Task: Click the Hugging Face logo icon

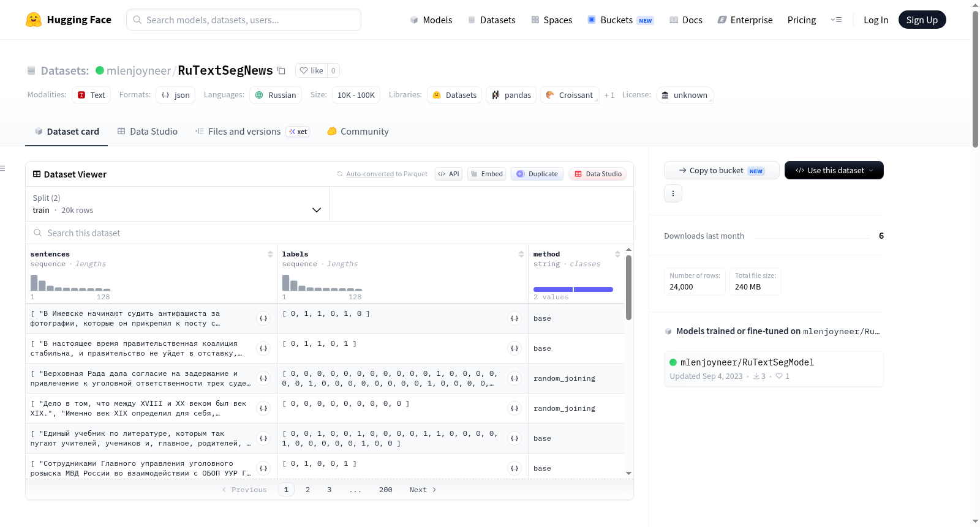Action: tap(34, 20)
